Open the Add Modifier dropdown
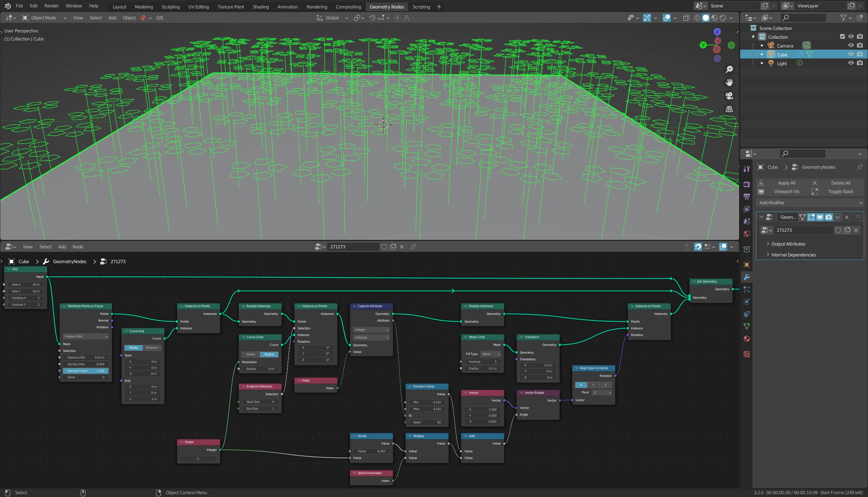This screenshot has width=868, height=497. pyautogui.click(x=810, y=203)
